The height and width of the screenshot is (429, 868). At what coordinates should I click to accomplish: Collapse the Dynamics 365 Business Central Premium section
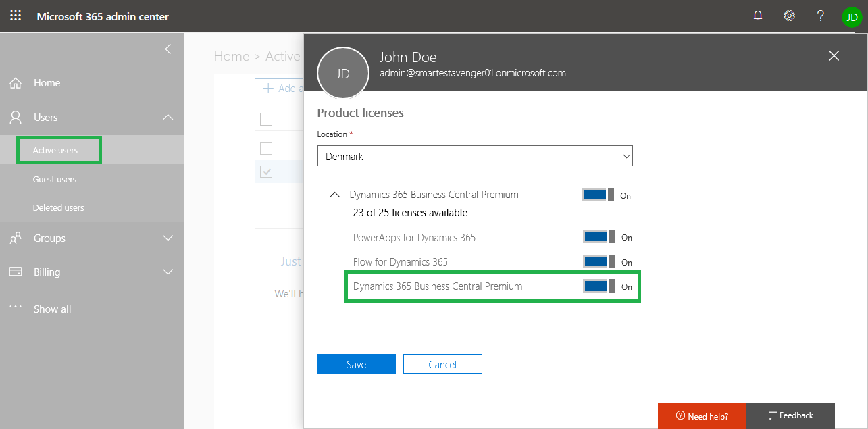[x=334, y=195]
